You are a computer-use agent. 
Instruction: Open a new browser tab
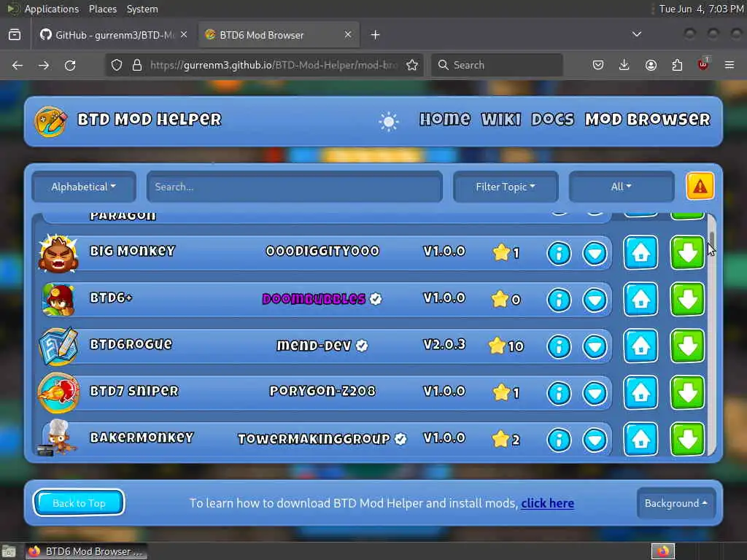376,35
